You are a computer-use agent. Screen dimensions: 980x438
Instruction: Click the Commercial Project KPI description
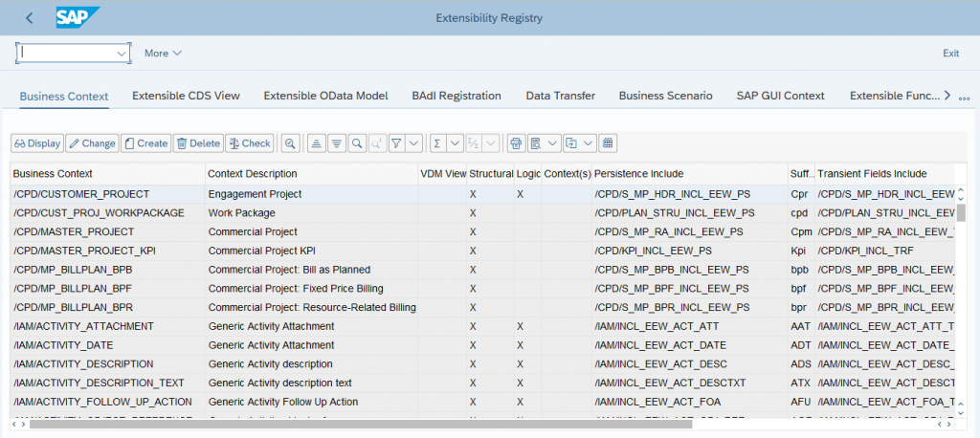[x=311, y=251]
